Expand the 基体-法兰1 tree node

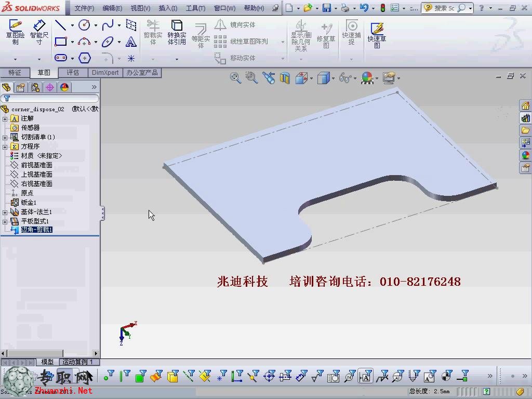tap(5, 212)
